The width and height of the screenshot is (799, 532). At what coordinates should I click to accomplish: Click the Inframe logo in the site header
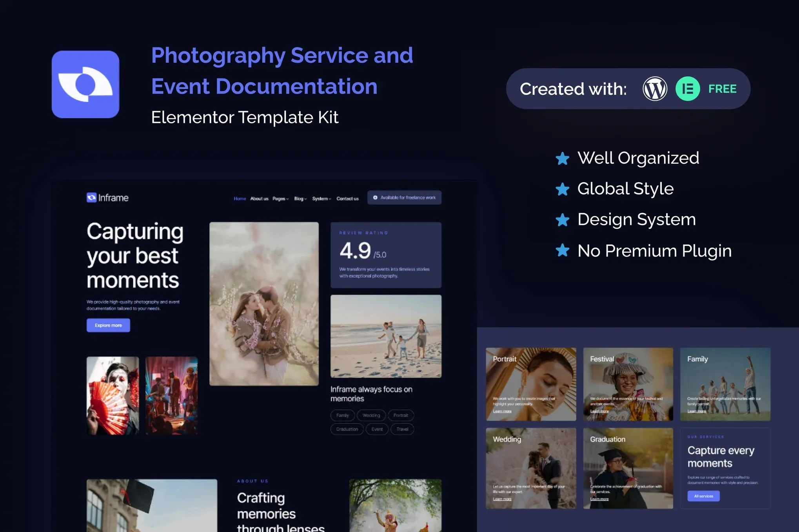(x=107, y=197)
